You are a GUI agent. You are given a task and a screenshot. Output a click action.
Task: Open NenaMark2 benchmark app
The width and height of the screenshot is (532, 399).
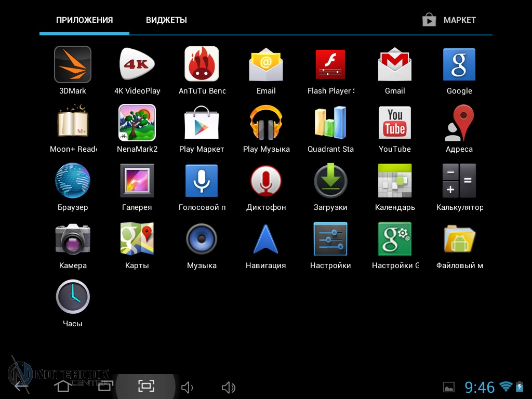click(x=137, y=123)
